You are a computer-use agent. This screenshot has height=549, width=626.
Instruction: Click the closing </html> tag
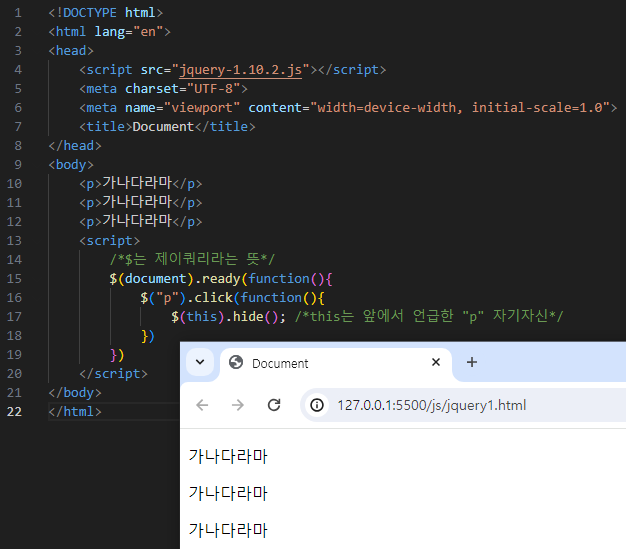click(x=75, y=412)
